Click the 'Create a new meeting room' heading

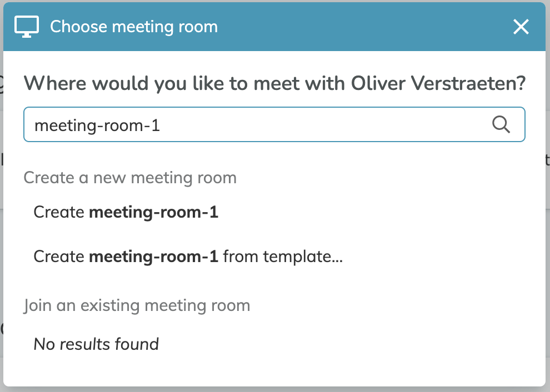click(x=130, y=178)
